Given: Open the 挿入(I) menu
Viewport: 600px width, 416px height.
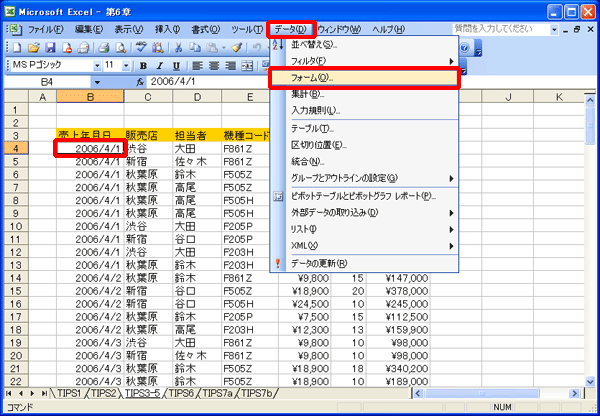Looking at the screenshot, I should [x=167, y=29].
